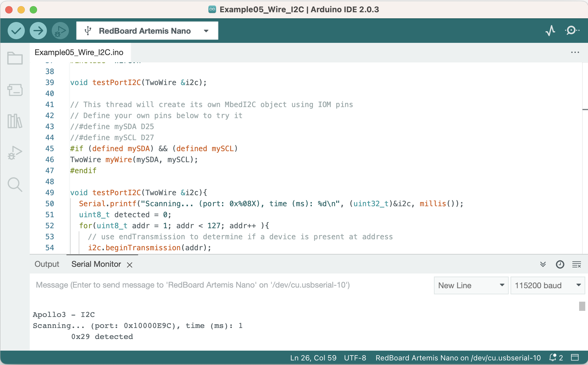Click '0x29 detected' in serial output
This screenshot has width=588, height=365.
pyautogui.click(x=102, y=337)
